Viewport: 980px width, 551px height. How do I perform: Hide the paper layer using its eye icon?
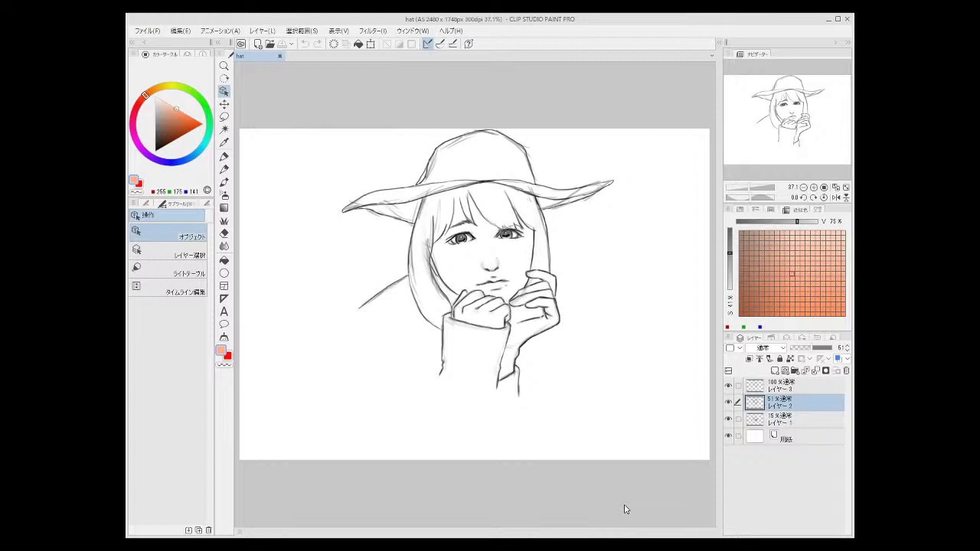pos(728,436)
